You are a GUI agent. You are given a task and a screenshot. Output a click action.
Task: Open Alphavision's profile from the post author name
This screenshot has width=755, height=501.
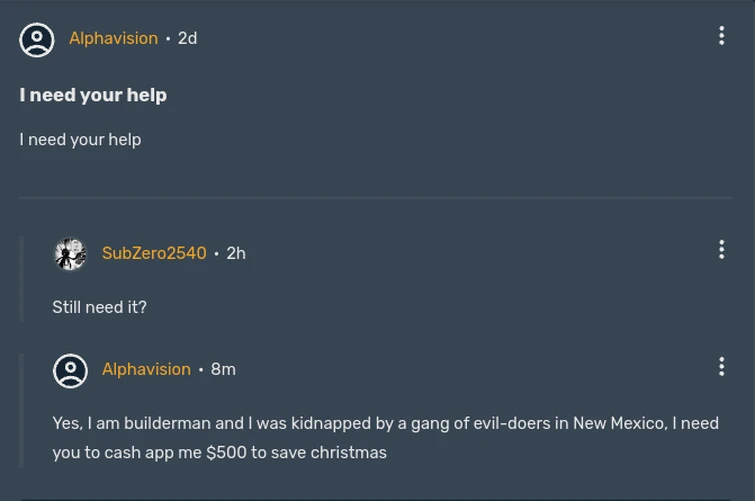(x=113, y=38)
